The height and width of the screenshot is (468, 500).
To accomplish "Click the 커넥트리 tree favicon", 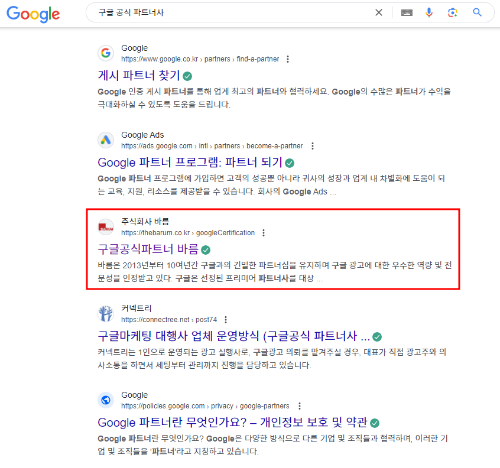I will [x=106, y=313].
